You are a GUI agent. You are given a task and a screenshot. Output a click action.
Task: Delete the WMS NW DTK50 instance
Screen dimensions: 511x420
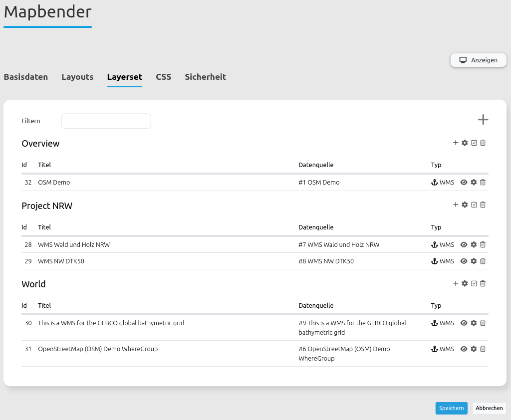[x=483, y=261]
